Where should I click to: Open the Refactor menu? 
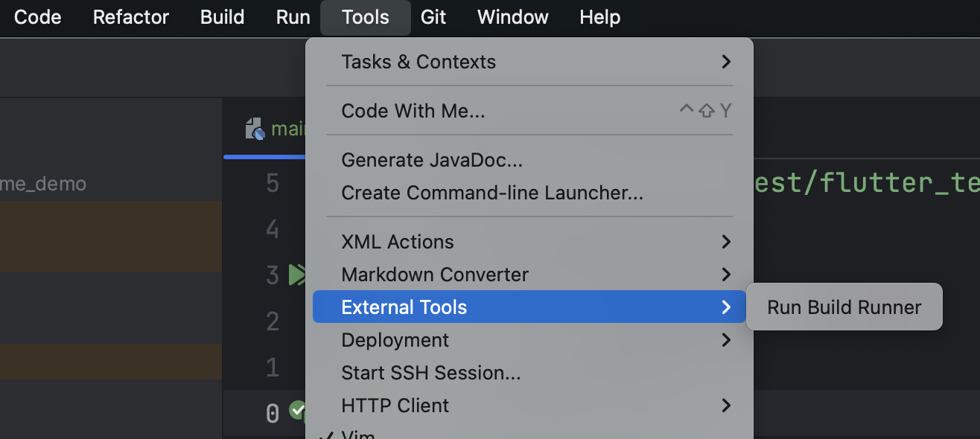click(x=131, y=17)
